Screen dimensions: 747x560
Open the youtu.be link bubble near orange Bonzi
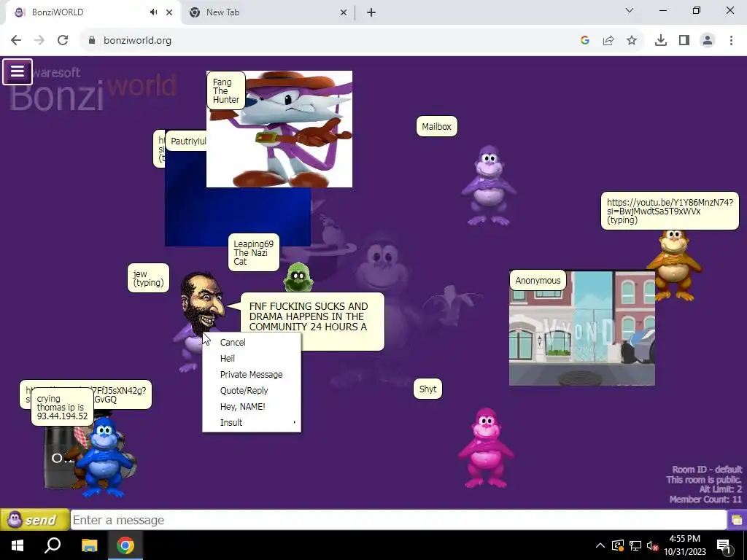pyautogui.click(x=670, y=211)
